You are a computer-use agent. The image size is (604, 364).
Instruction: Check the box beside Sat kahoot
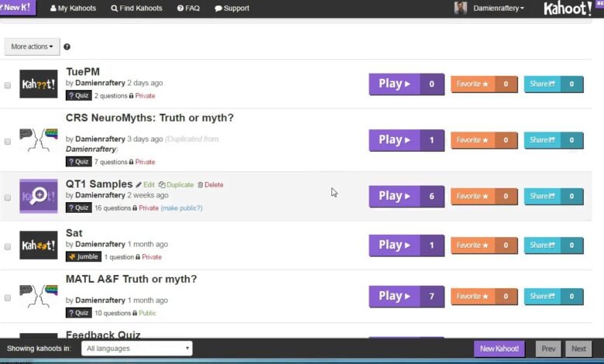tap(8, 246)
